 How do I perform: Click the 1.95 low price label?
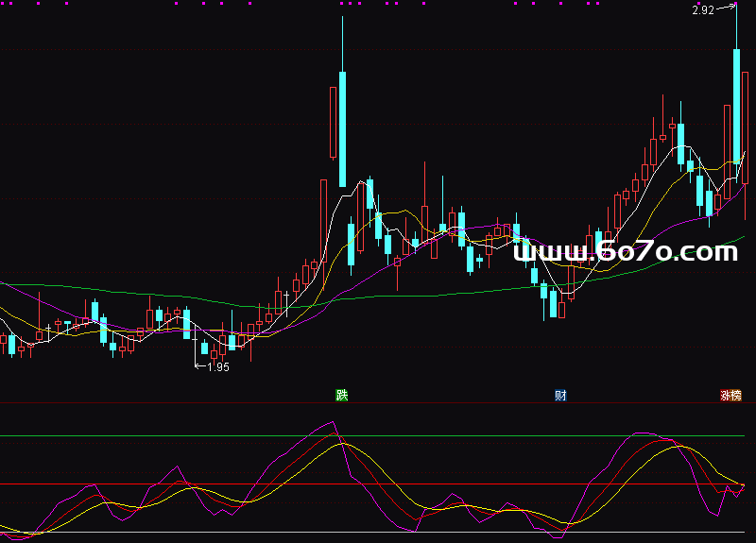(x=218, y=367)
